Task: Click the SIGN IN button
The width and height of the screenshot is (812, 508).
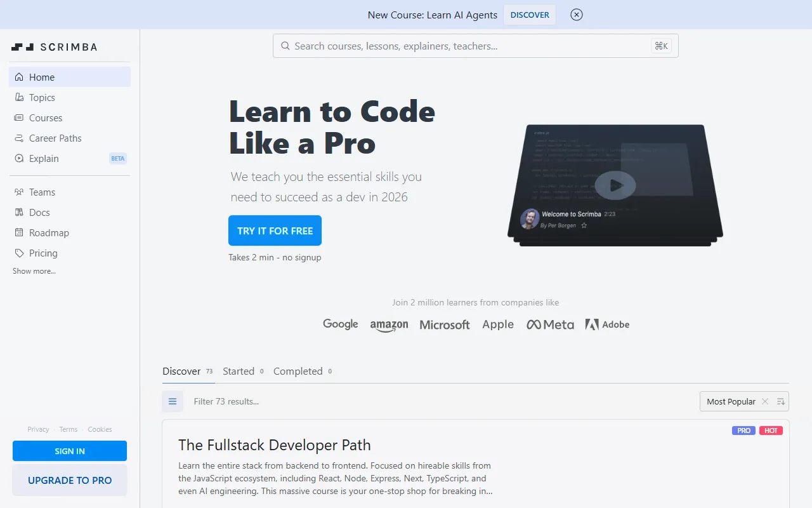Action: 70,451
